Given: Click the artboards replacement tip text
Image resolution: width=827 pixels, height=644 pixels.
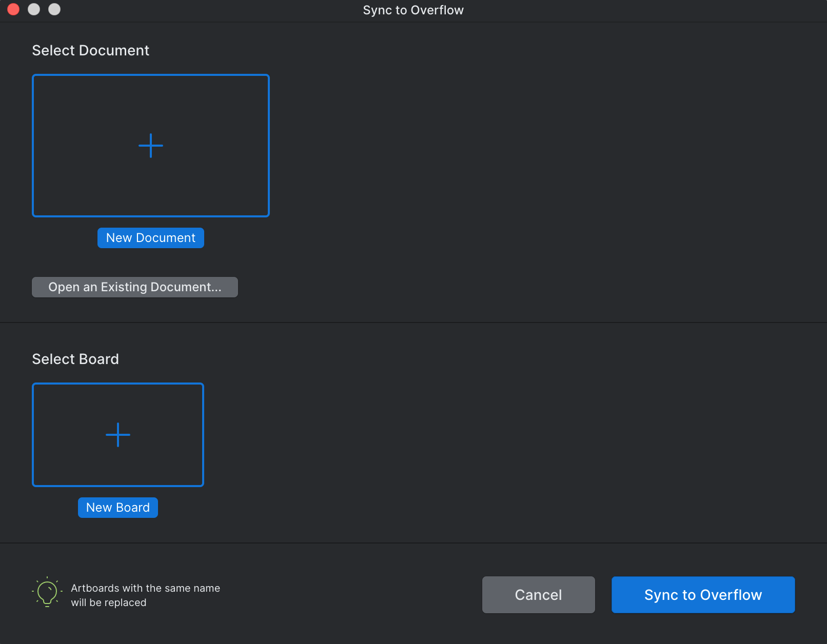Looking at the screenshot, I should pos(146,595).
